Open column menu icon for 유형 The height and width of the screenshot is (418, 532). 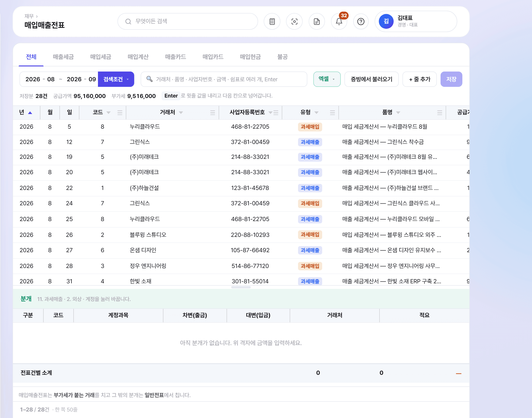point(332,113)
